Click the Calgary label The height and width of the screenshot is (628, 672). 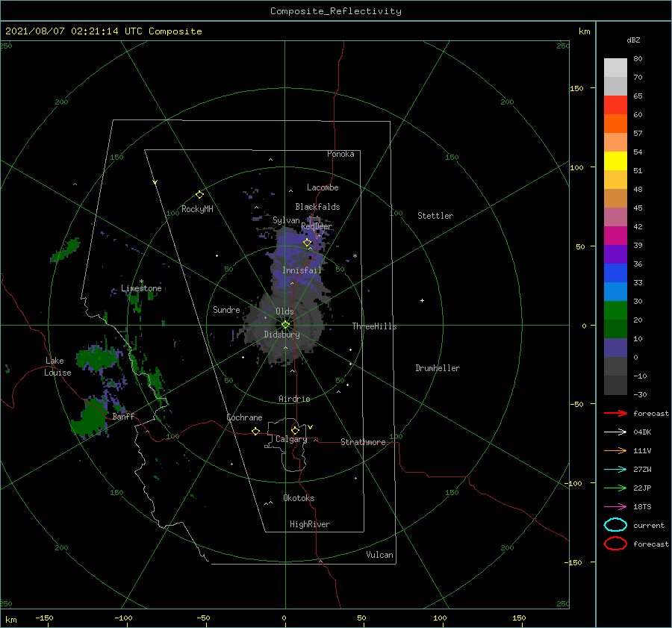pyautogui.click(x=291, y=439)
